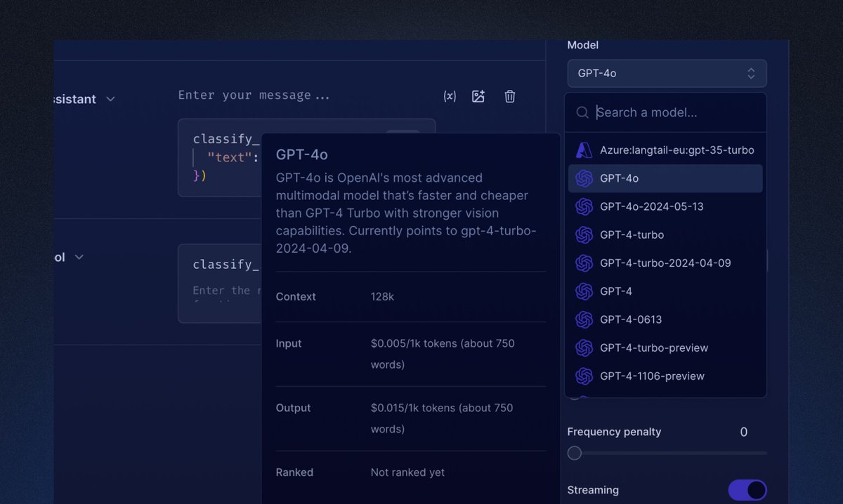This screenshot has width=843, height=504.
Task: Expand the tool role chevron
Action: (x=79, y=257)
